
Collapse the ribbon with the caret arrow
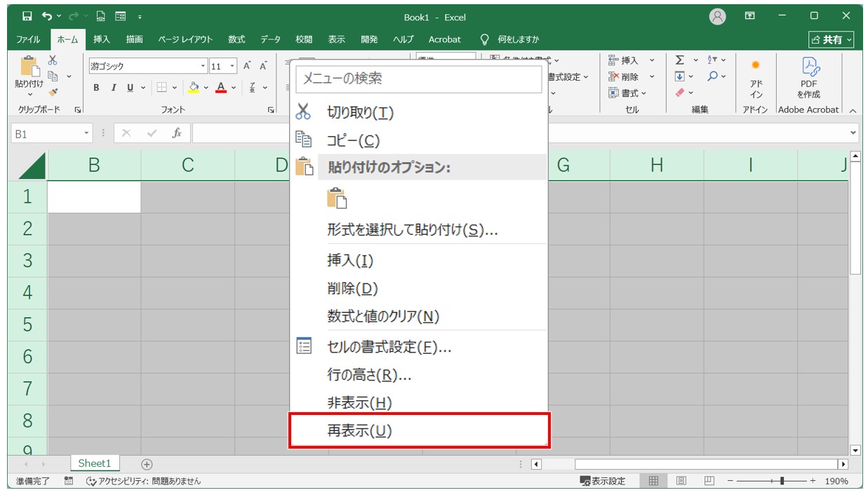(x=853, y=110)
